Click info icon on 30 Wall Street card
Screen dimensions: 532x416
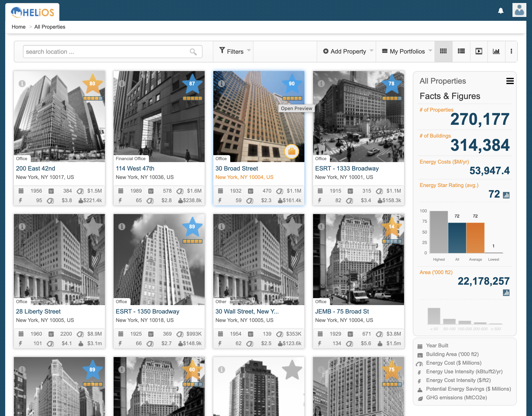pyautogui.click(x=222, y=226)
